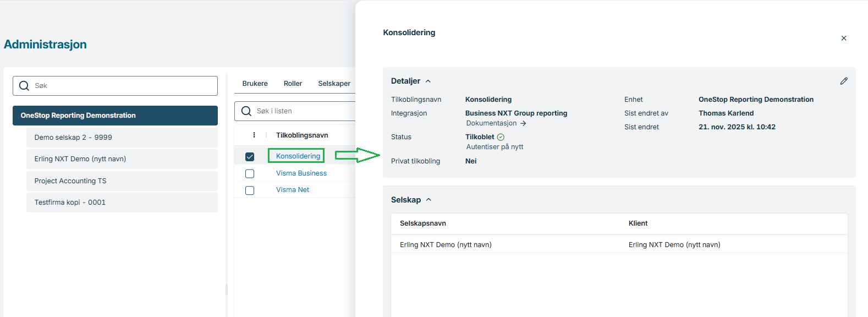Uncheck the Konsolidering row checkbox
This screenshot has width=868, height=317.
pyautogui.click(x=250, y=157)
